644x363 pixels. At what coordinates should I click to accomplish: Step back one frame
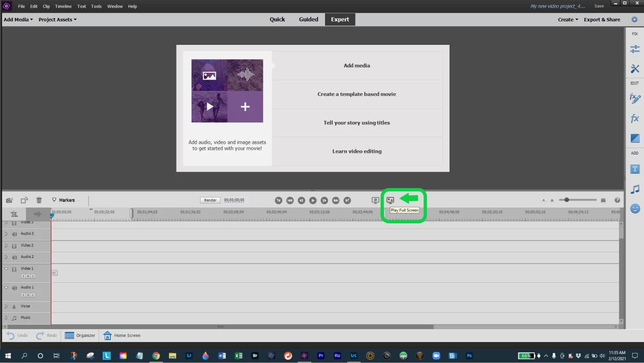click(301, 200)
